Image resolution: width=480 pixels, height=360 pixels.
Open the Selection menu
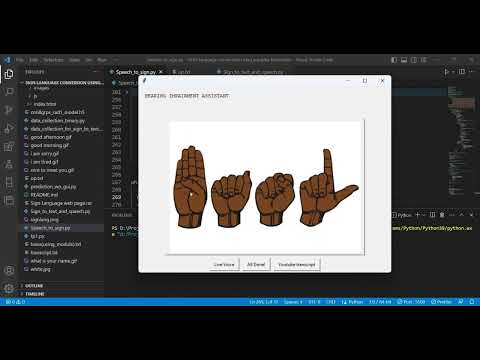(x=54, y=60)
